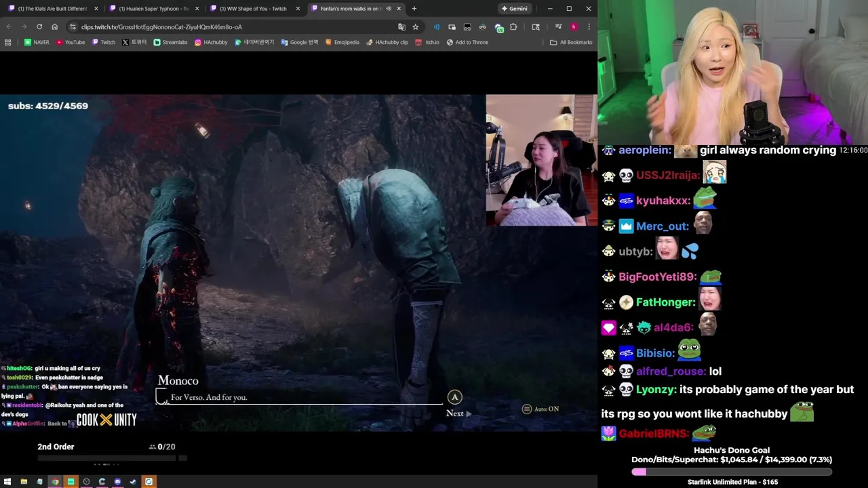Screen dimensions: 868x488
Task: View site information for clips.twitch.tv
Action: tap(73, 26)
